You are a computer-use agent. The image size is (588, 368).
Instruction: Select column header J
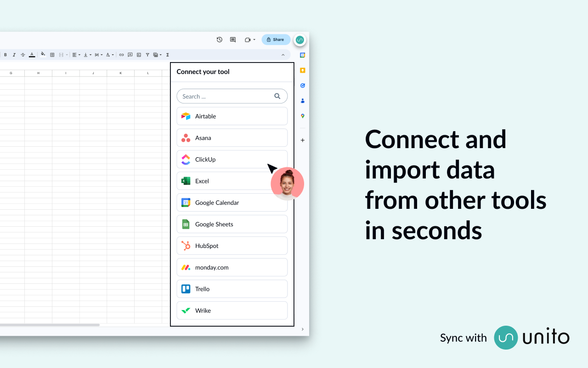click(93, 73)
